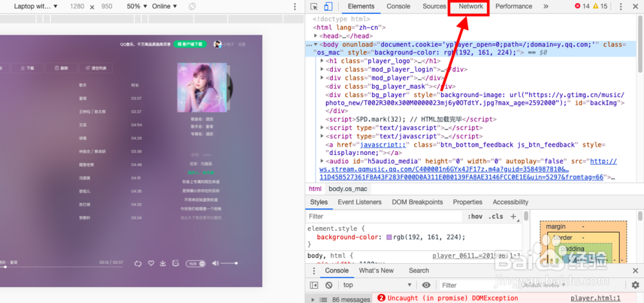Open the top execution context dropdown
Viewport: 644px width, 303px height.
click(x=377, y=285)
